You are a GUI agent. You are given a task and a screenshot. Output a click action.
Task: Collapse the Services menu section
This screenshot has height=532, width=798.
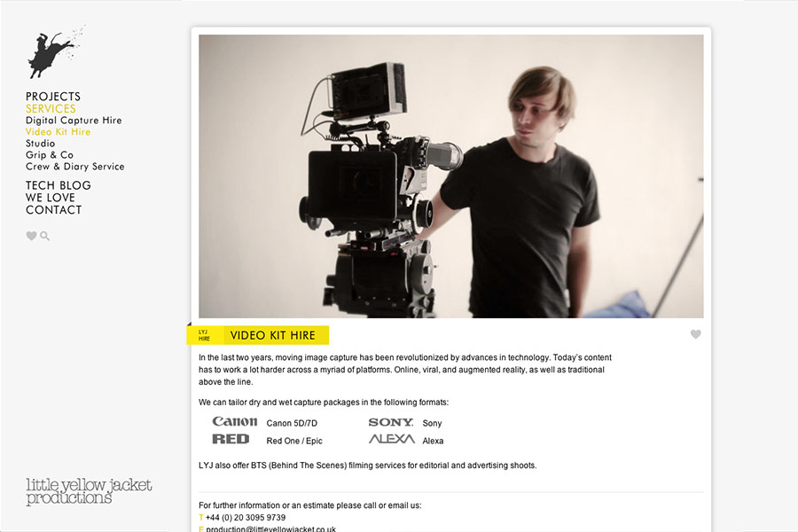(51, 109)
